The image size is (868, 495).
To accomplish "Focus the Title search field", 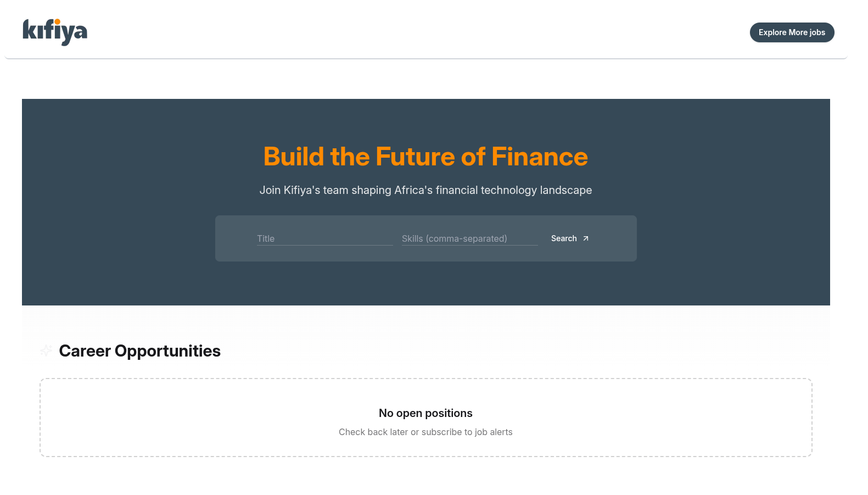I will 324,238.
